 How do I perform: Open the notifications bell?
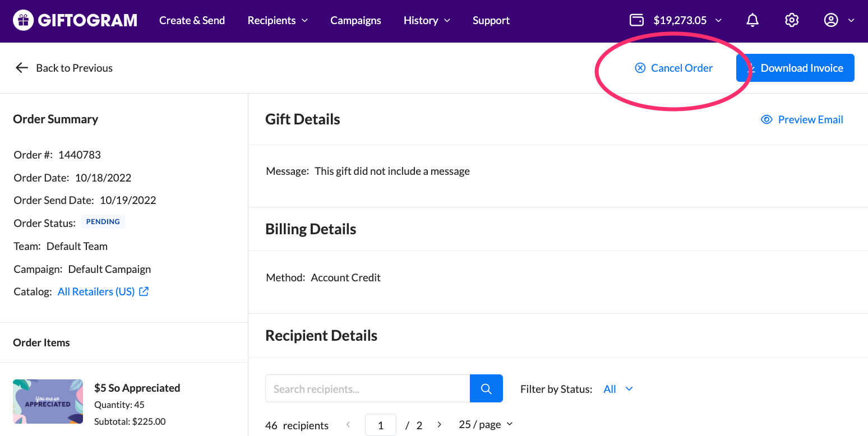(752, 21)
